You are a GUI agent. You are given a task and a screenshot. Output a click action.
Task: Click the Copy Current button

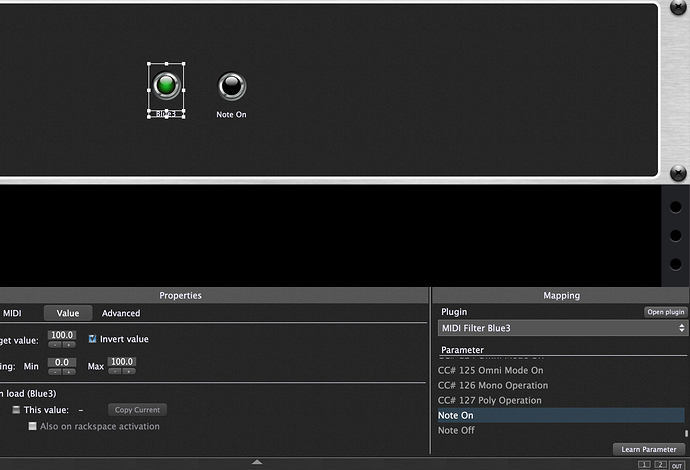[137, 410]
